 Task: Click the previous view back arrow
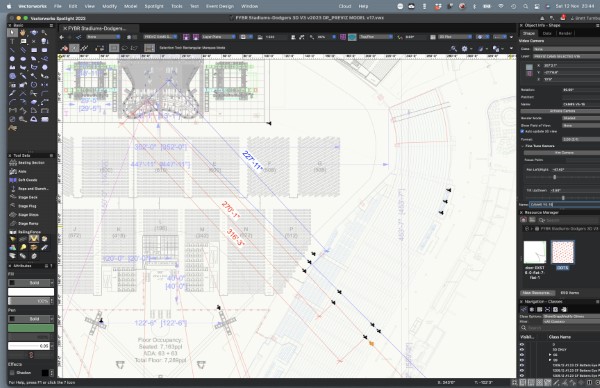pos(62,37)
